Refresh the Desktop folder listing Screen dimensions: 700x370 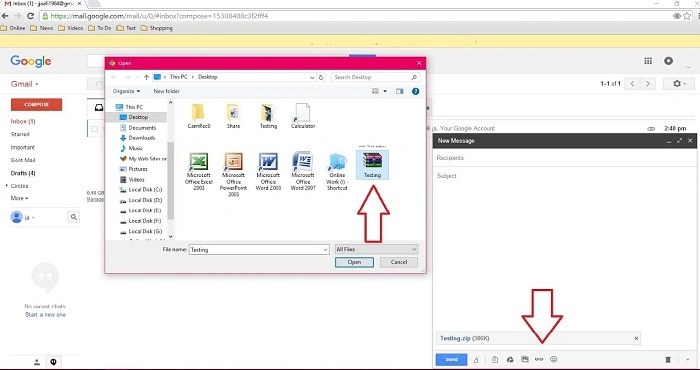321,77
